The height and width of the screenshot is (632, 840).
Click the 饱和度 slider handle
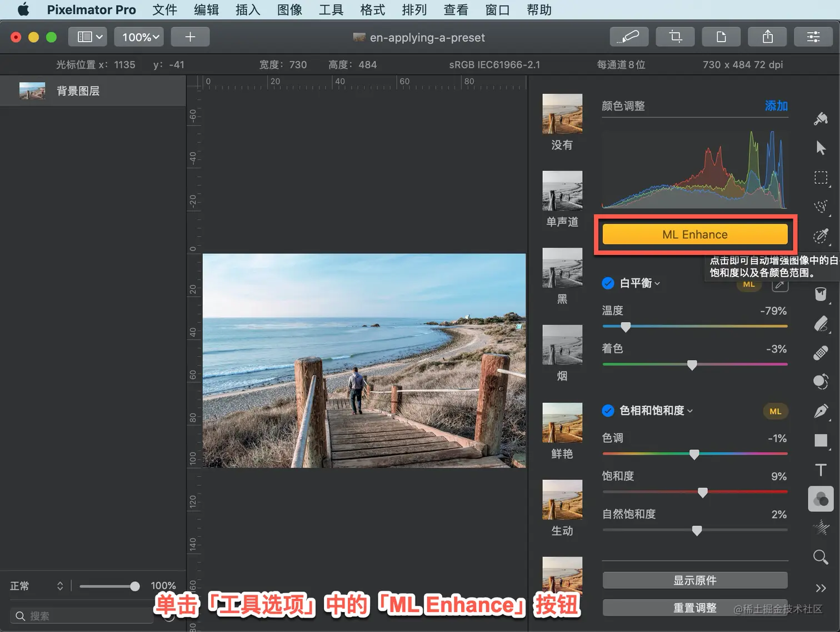[703, 492]
